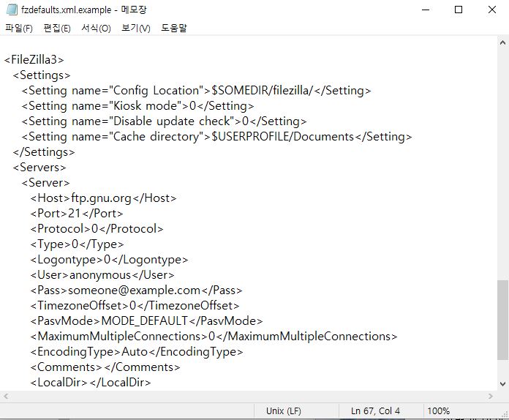Open the 편집(E) menu
Viewport: 509px width, 420px height.
57,29
